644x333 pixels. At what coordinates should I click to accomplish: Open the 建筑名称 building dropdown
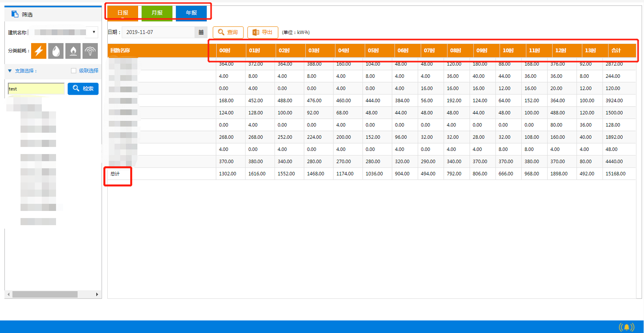click(94, 32)
